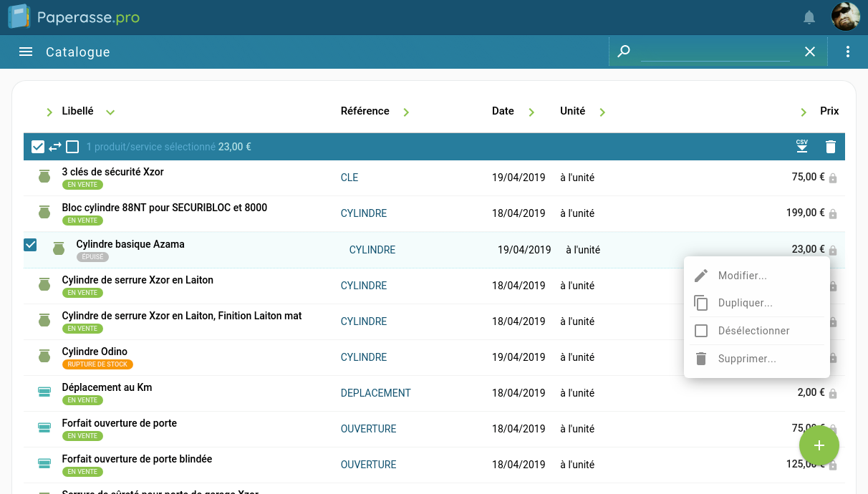Open the three-dot options menu
The height and width of the screenshot is (494, 868).
click(x=848, y=52)
